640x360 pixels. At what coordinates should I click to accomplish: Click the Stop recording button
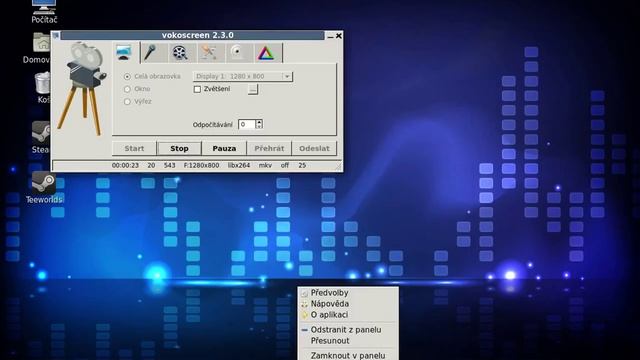(x=179, y=148)
